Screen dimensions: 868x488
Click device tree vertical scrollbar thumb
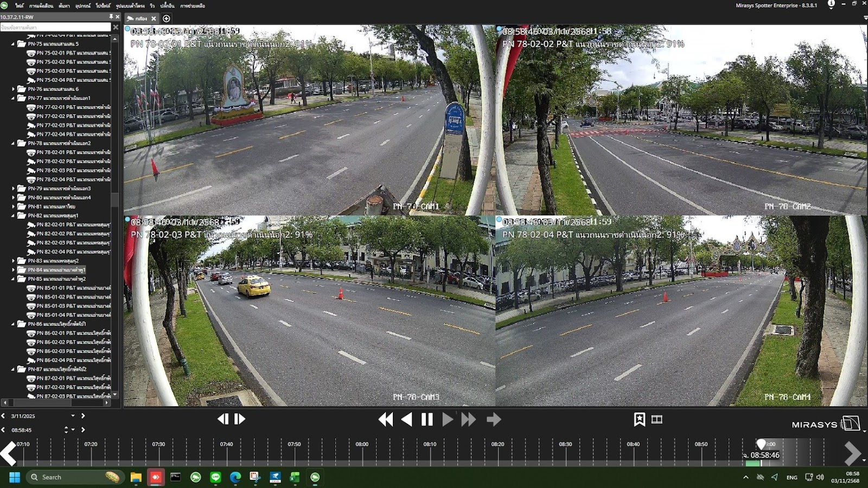click(x=114, y=200)
